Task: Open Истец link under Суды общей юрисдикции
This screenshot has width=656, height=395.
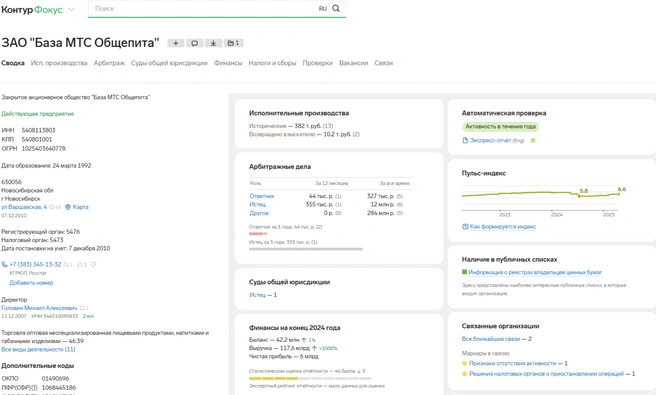Action: 258,295
